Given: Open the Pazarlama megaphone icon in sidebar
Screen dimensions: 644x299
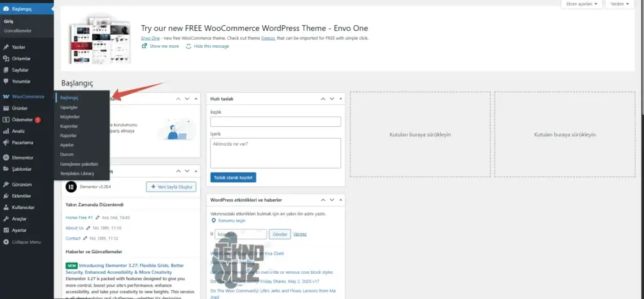Looking at the screenshot, I should click(6, 143).
